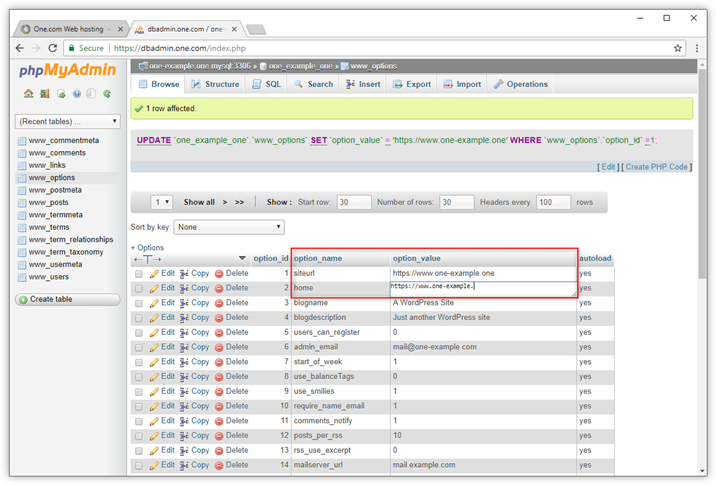Click the home option_value edit field
716x485 pixels.
tap(483, 289)
